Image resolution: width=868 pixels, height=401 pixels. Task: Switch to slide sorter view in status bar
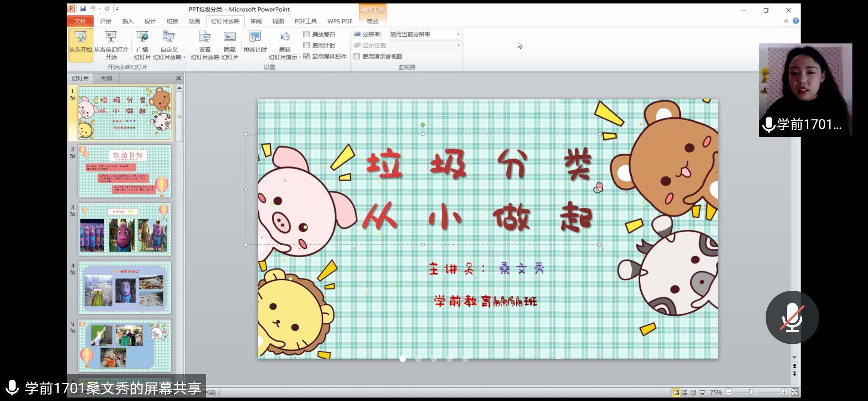[x=685, y=392]
